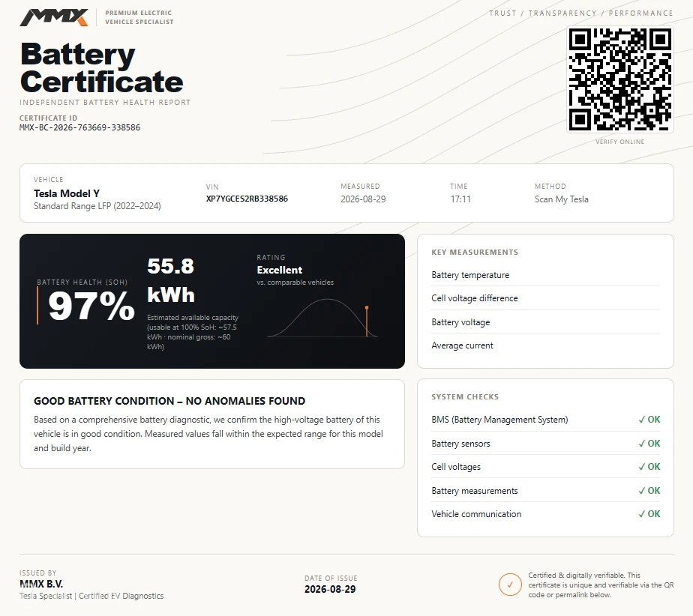Click PREMIUM ELECTRIC VEHICLE SPECIALIST tagline
693x616 pixels.
(x=139, y=17)
